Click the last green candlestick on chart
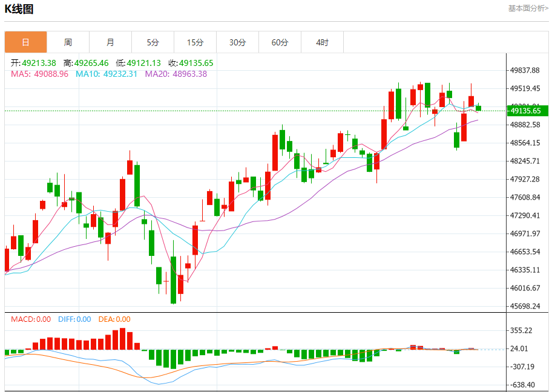The width and height of the screenshot is (555, 392). [478, 108]
